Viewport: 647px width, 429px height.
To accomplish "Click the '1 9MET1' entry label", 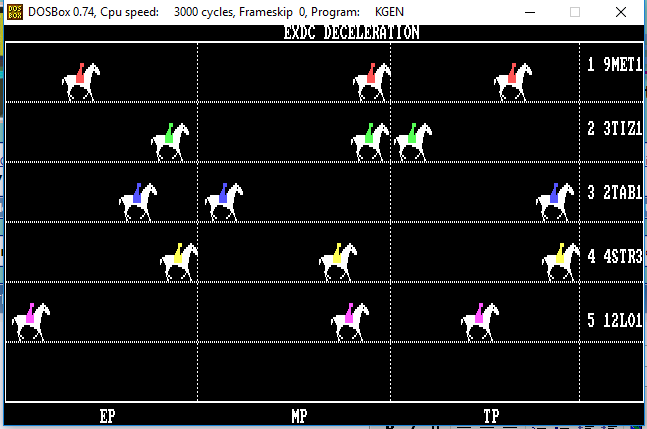I will pyautogui.click(x=615, y=64).
